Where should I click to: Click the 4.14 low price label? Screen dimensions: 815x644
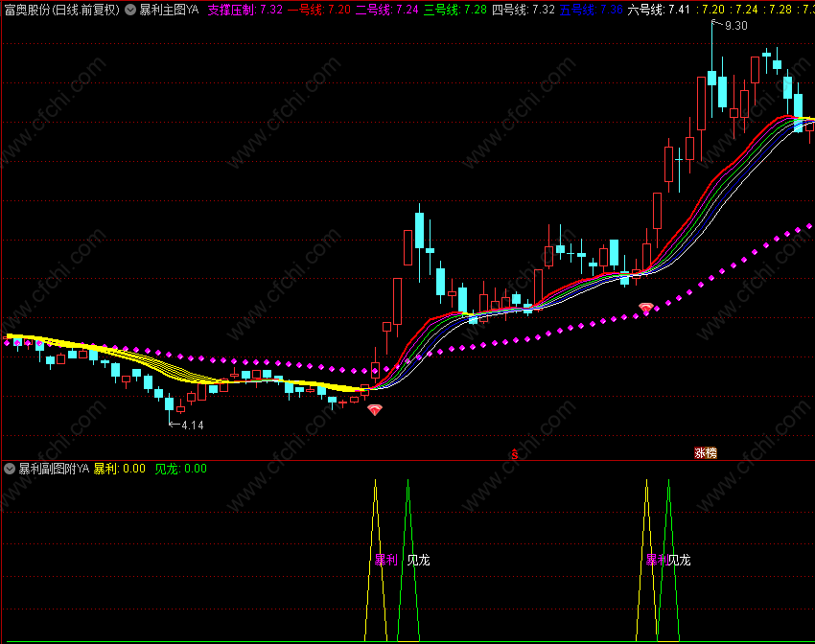click(x=193, y=425)
